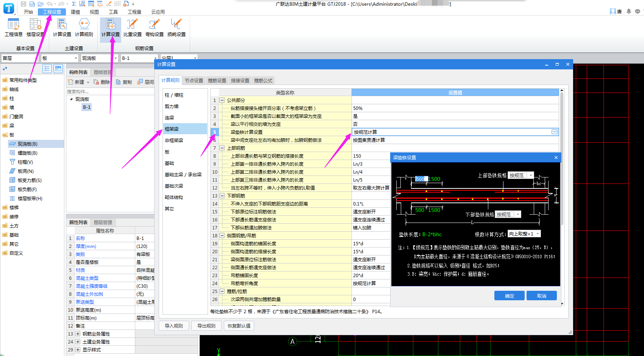Click the Undo arrow icon
The height and width of the screenshot is (356, 644).
click(x=50, y=4)
